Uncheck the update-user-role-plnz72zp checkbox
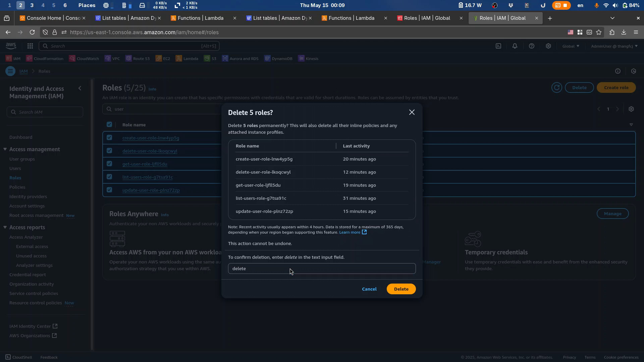This screenshot has width=644, height=362. pos(109,190)
